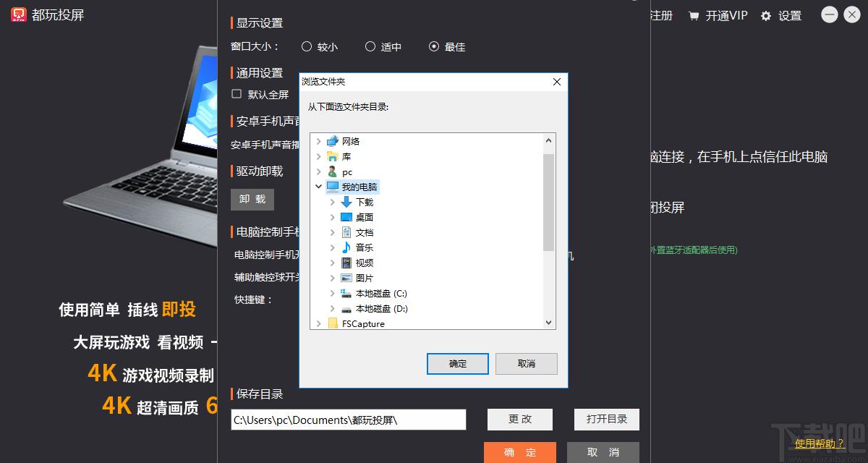Click the 卸 载 driver uninstall button
The height and width of the screenshot is (463, 868).
(252, 199)
